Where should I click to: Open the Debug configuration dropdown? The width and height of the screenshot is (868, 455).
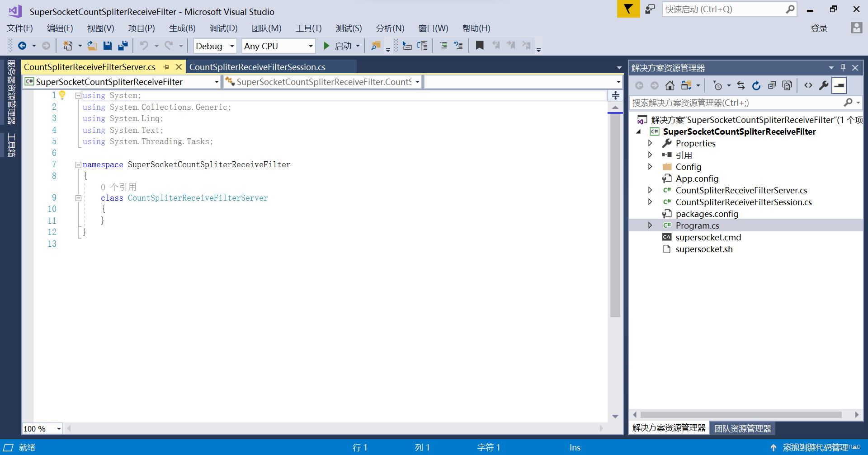click(215, 46)
